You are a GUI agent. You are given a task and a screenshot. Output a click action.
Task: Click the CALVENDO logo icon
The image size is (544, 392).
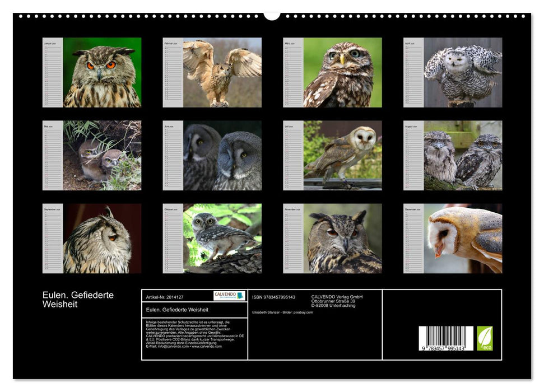pyautogui.click(x=231, y=296)
